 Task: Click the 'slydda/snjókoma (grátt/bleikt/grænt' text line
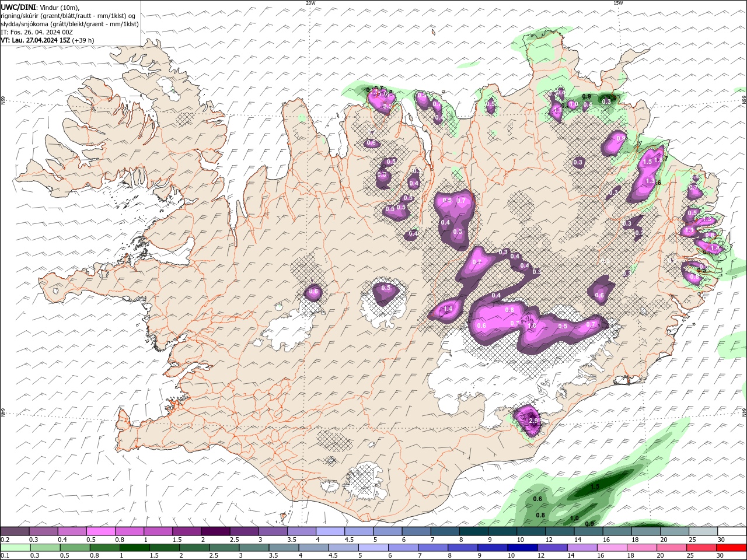(70, 24)
